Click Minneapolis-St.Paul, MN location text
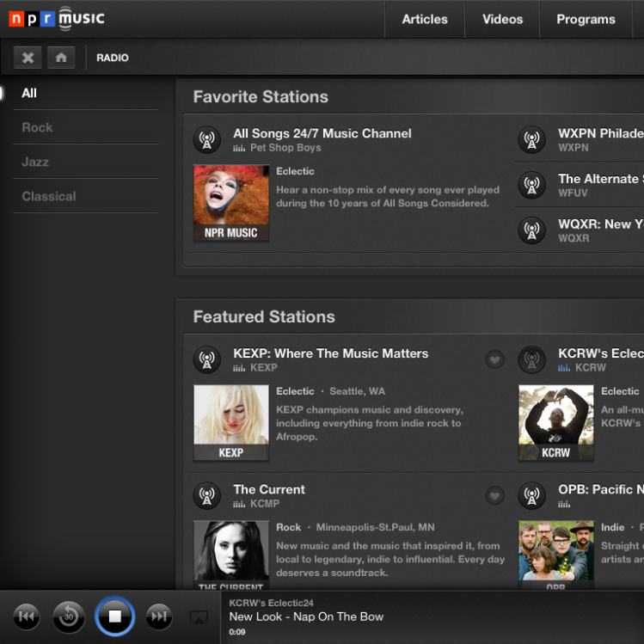 pos(375,527)
